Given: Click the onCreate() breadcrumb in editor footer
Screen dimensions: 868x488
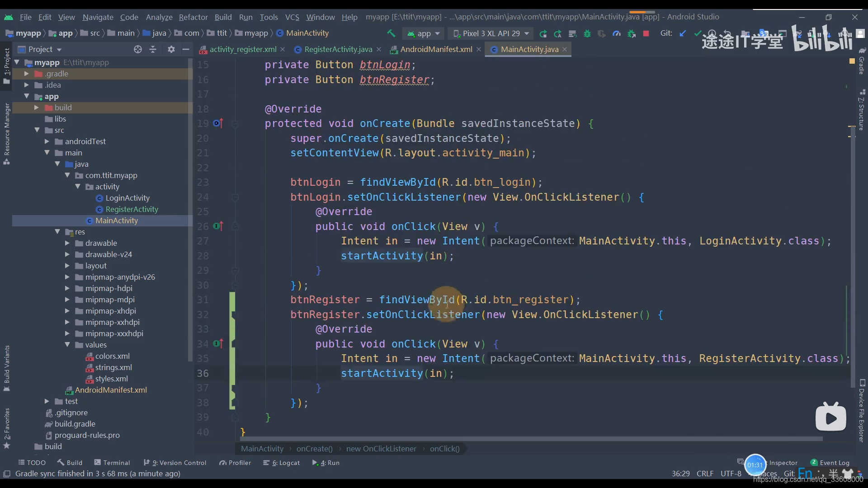Looking at the screenshot, I should [x=314, y=449].
